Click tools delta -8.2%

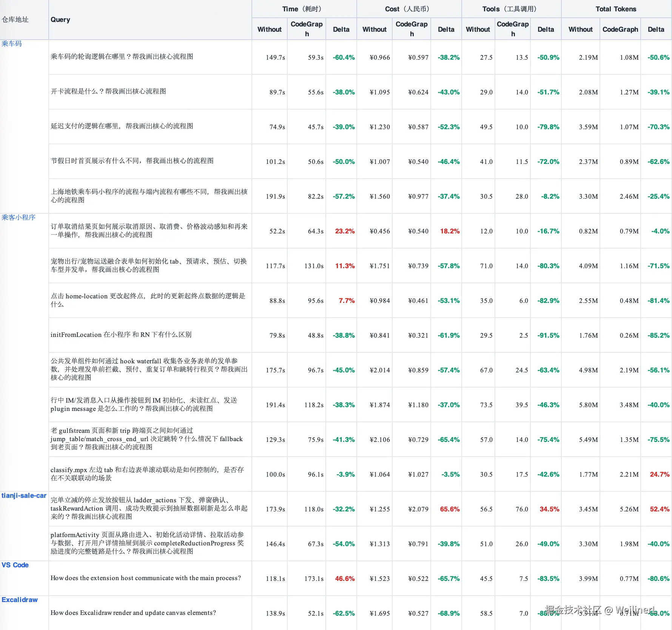coord(550,196)
